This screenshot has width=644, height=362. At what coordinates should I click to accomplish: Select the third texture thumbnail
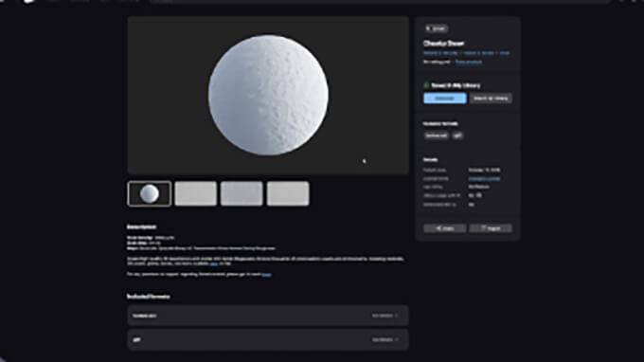tap(241, 193)
